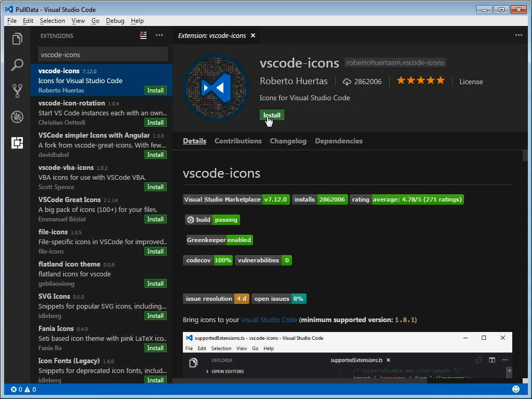The image size is (532, 399).
Task: Open the Help menu
Action: pyautogui.click(x=137, y=21)
